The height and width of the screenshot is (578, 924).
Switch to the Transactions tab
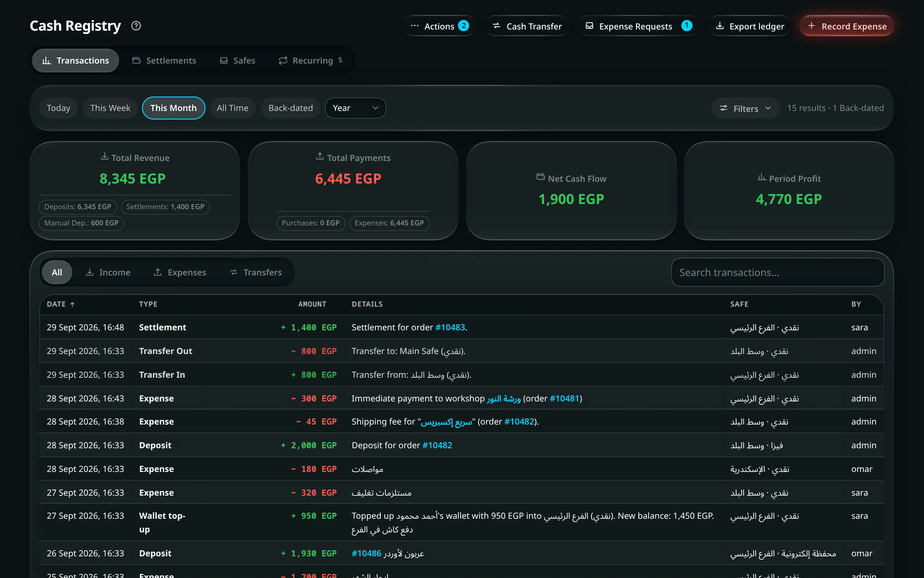75,60
